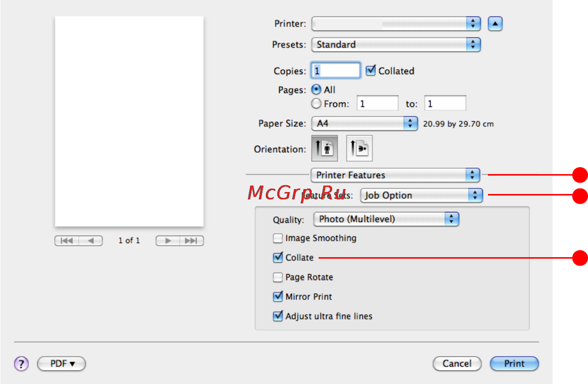The height and width of the screenshot is (384, 588).
Task: Click the blank page preview thumbnail
Action: 129,121
